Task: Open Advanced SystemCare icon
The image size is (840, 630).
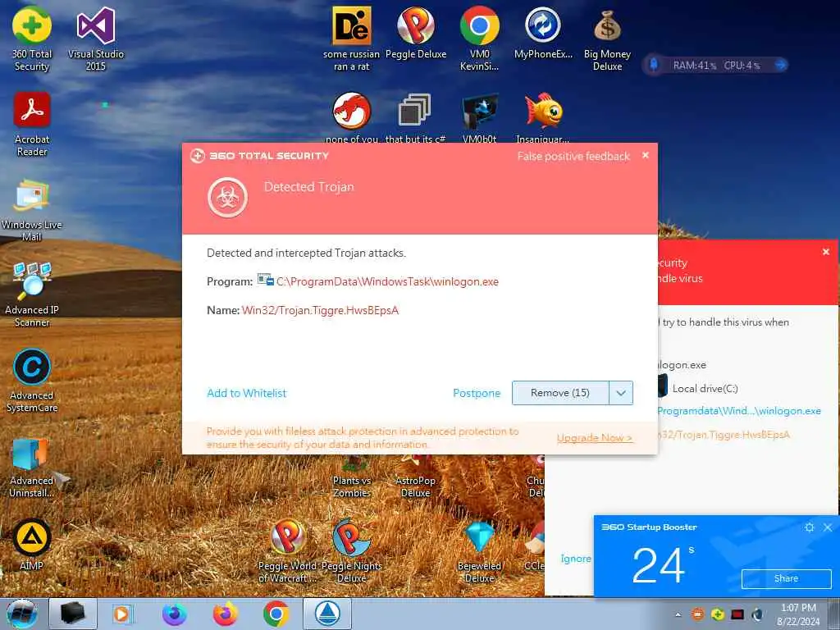Action: pyautogui.click(x=32, y=381)
